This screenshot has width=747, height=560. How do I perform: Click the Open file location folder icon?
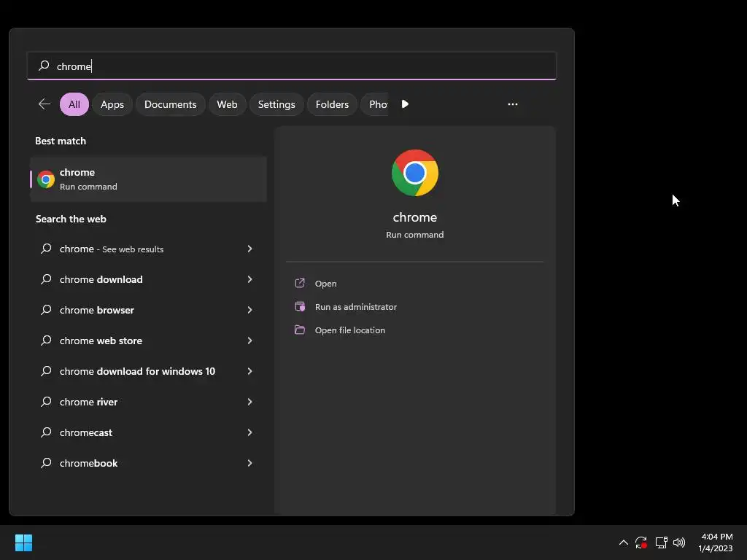tap(300, 330)
